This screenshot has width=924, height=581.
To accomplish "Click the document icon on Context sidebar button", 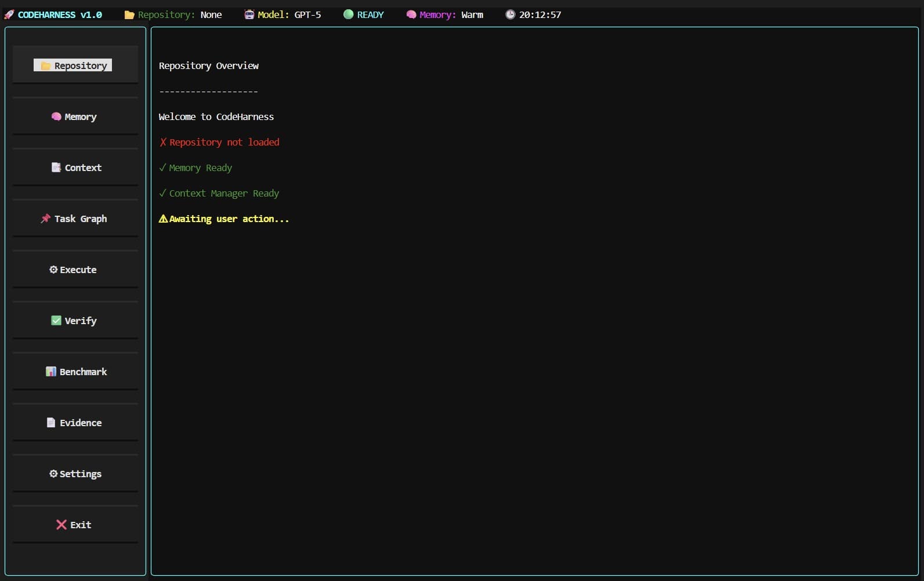I will (x=56, y=168).
